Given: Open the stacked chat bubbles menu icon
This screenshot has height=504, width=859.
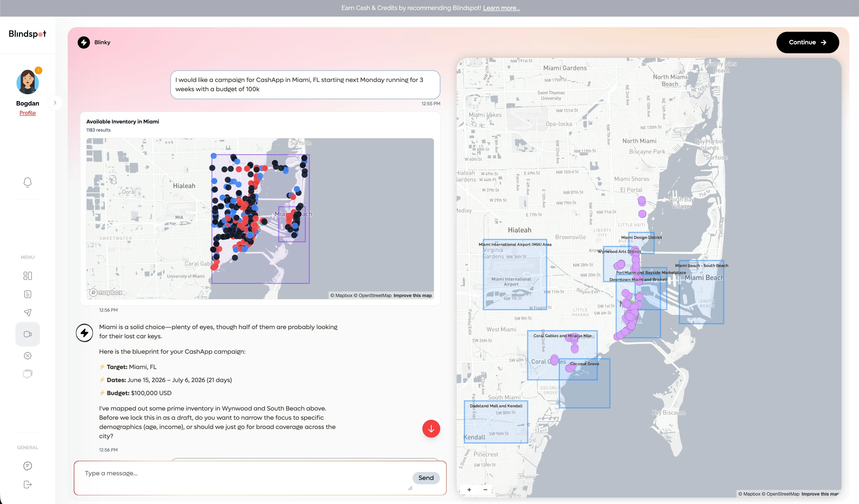Looking at the screenshot, I should (x=28, y=374).
